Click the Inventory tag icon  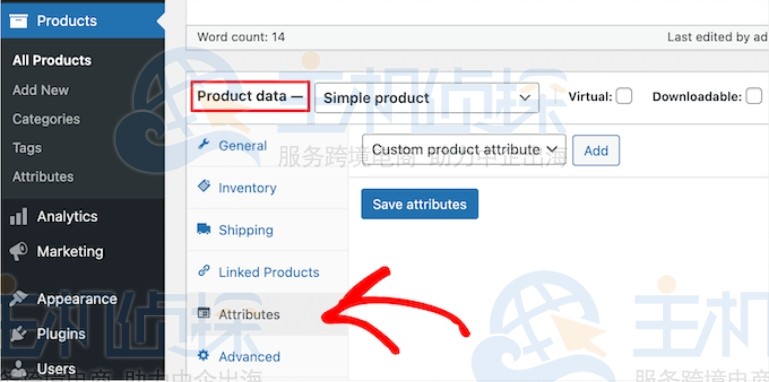[204, 186]
